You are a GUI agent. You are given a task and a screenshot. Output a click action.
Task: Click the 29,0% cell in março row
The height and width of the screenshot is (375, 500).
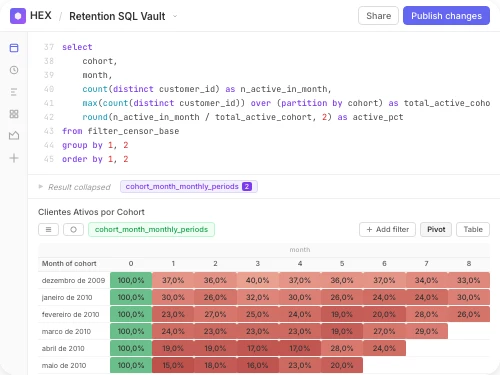tap(426, 331)
